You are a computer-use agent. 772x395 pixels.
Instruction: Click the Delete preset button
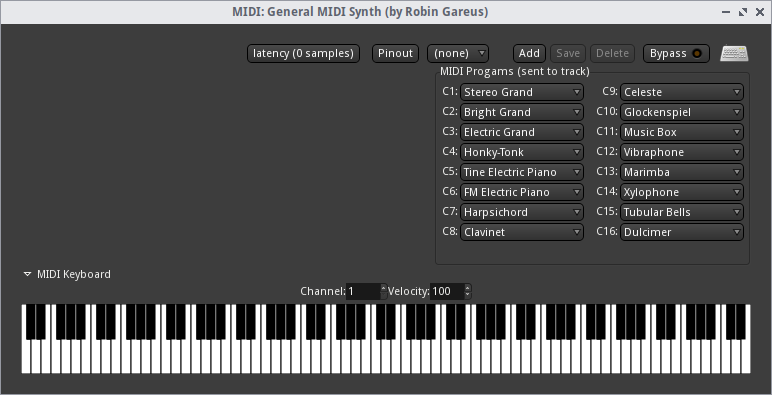(x=612, y=53)
